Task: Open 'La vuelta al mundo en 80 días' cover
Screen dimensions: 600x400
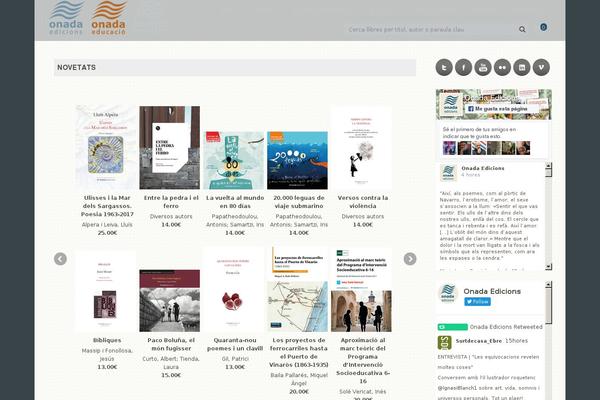Action: pyautogui.click(x=234, y=160)
